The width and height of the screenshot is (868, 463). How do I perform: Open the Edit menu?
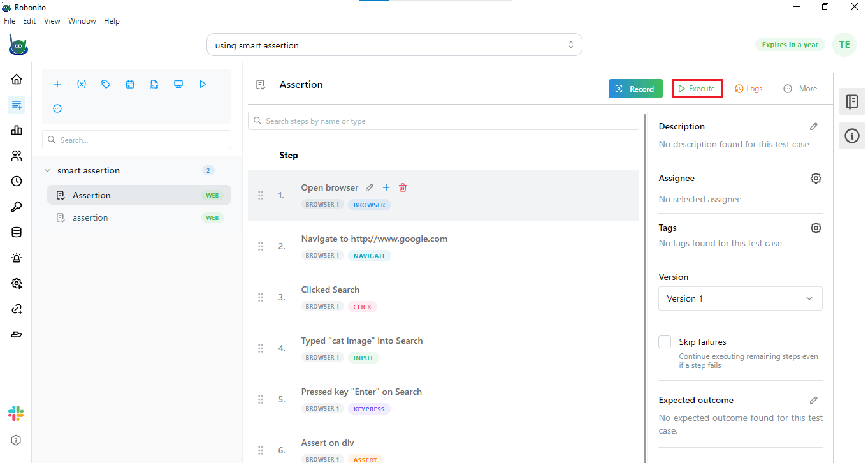click(x=29, y=20)
